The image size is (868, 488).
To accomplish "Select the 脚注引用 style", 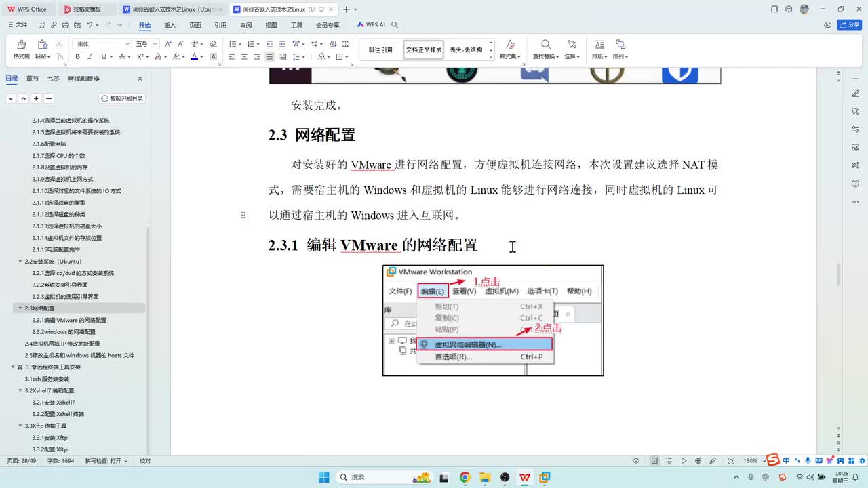I will coord(380,49).
